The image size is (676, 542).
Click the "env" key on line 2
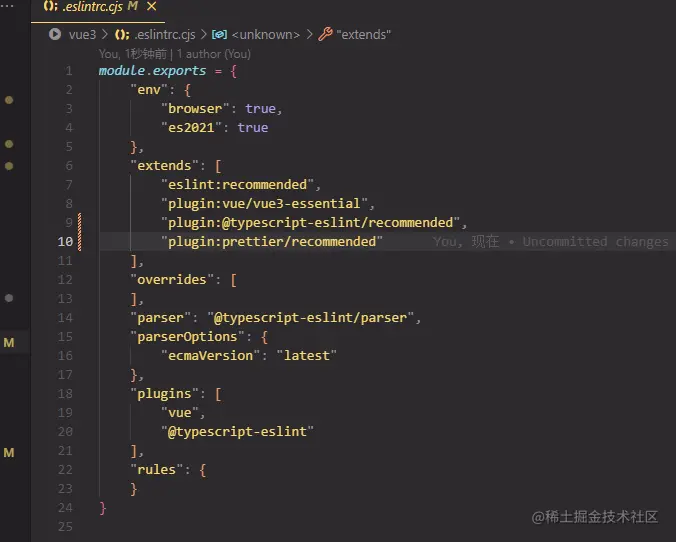pyautogui.click(x=149, y=90)
